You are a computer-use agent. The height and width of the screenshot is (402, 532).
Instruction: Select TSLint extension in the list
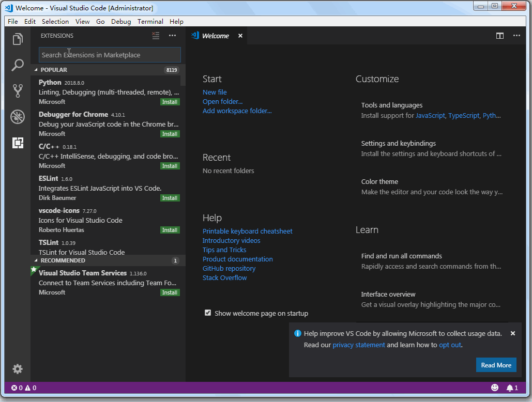[x=108, y=247]
